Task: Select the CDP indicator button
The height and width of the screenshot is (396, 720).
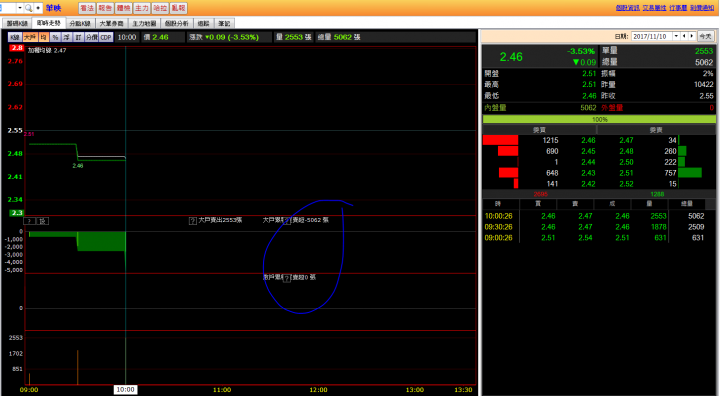Action: [106, 37]
